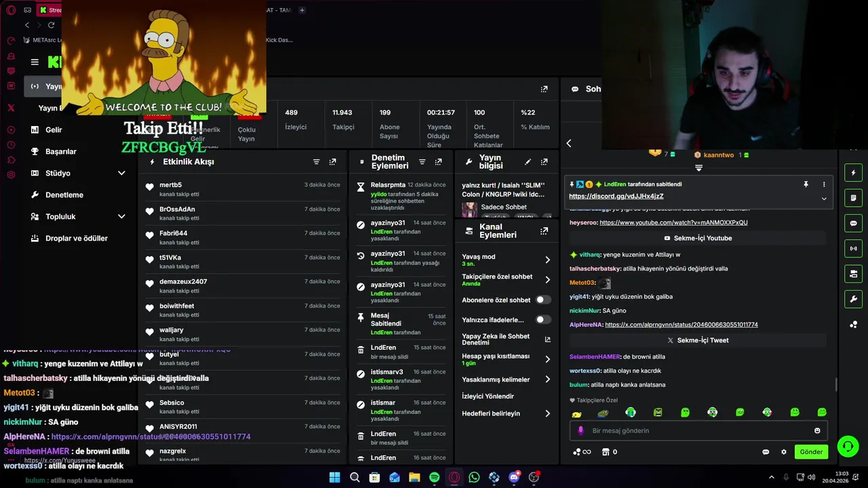Open File Explorer from taskbar
The height and width of the screenshot is (488, 868).
coord(414,477)
